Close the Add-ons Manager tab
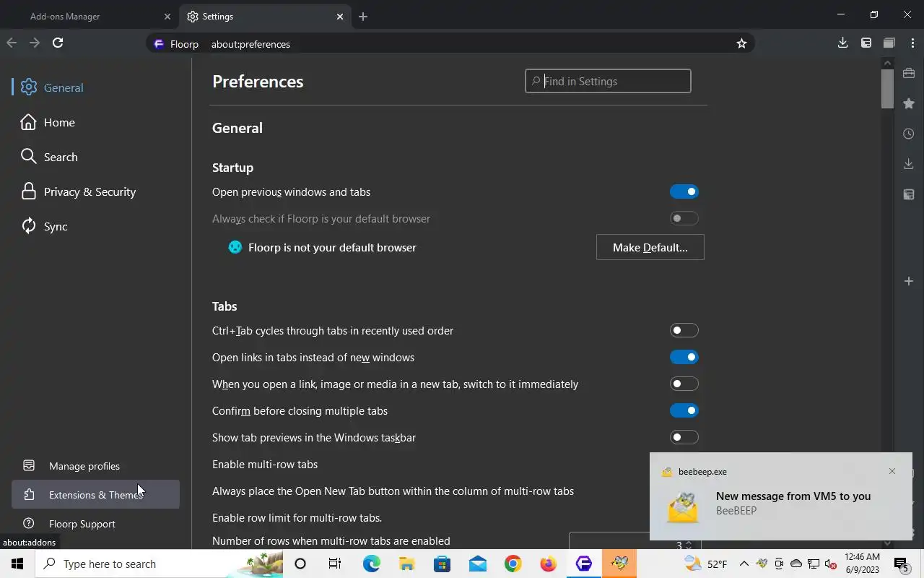 click(x=167, y=17)
